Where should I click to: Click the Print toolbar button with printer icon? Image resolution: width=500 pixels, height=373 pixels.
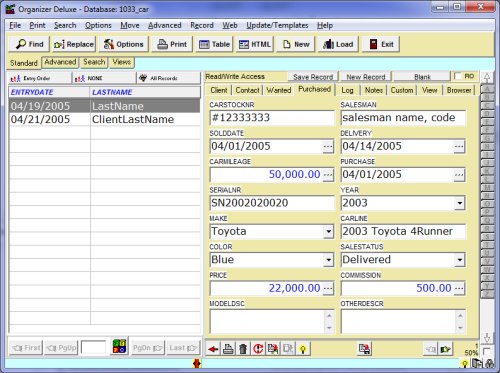click(x=172, y=44)
